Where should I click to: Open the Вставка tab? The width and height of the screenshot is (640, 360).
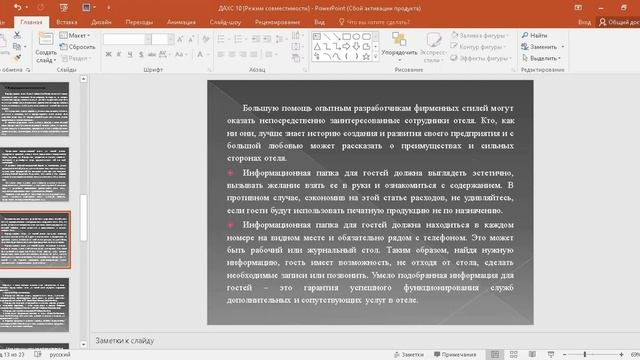click(x=67, y=22)
